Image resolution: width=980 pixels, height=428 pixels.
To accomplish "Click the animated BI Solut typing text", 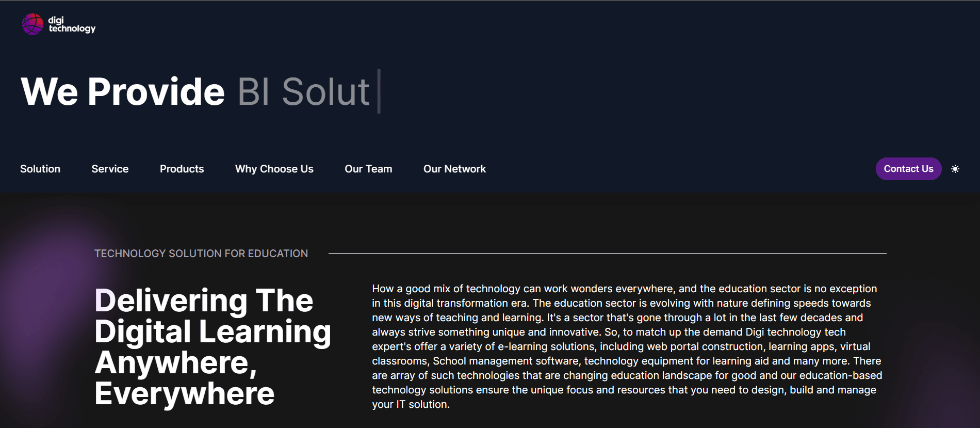I will point(303,92).
